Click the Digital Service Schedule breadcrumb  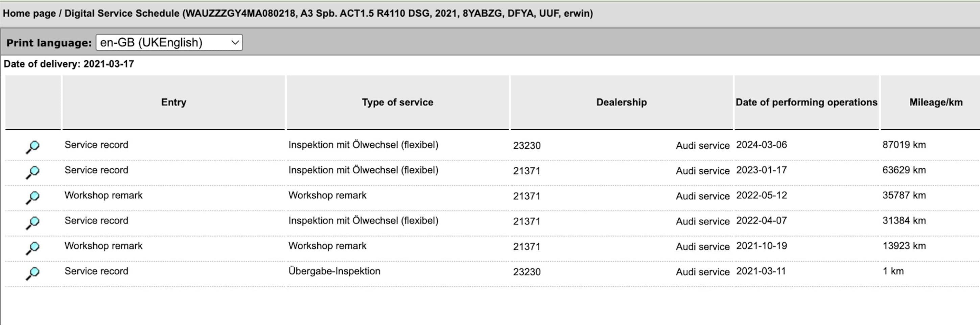click(122, 13)
